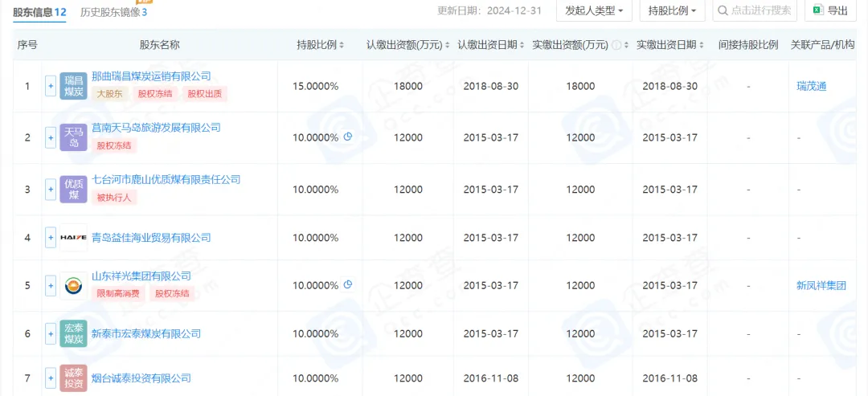The width and height of the screenshot is (868, 396).
Task: Expand row of 烟台诚泰投资有限公司
Action: click(51, 378)
